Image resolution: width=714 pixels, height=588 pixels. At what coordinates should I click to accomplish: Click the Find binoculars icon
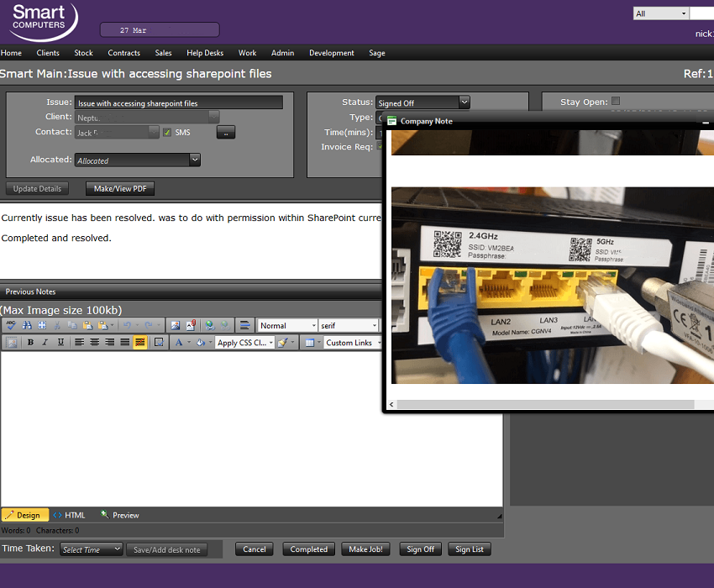26,325
